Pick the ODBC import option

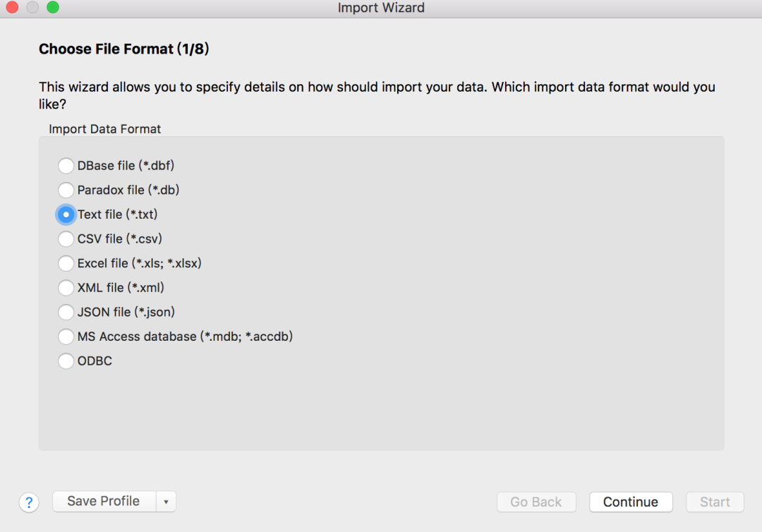click(x=66, y=361)
